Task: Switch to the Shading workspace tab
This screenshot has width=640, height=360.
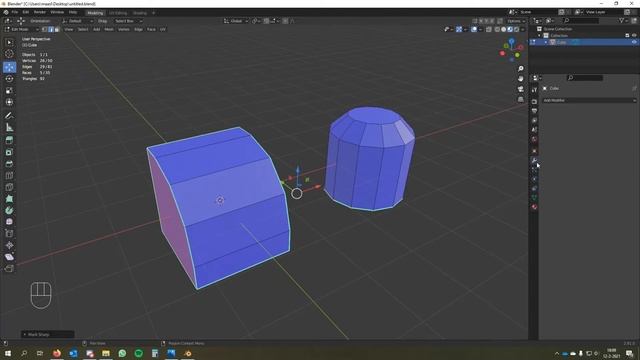Action: tap(140, 13)
